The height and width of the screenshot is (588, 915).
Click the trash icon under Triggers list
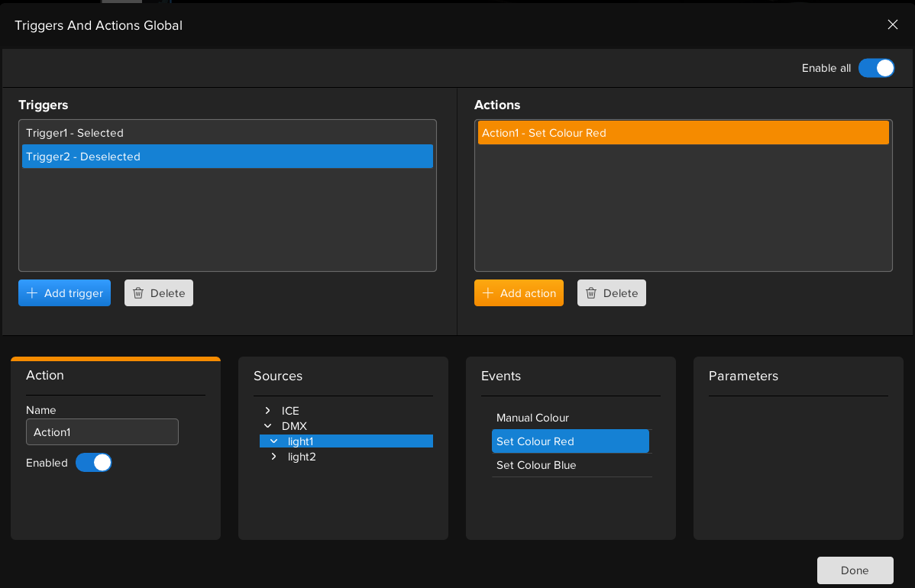coord(138,293)
